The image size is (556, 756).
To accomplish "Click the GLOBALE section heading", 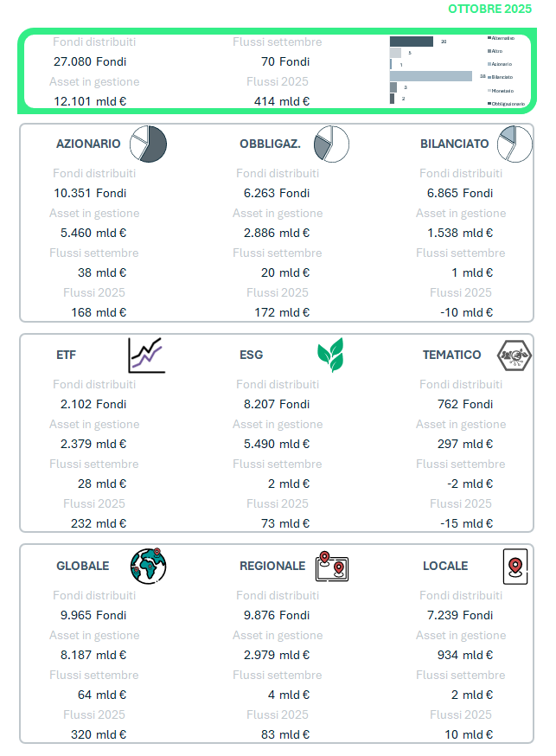I will pos(83,566).
